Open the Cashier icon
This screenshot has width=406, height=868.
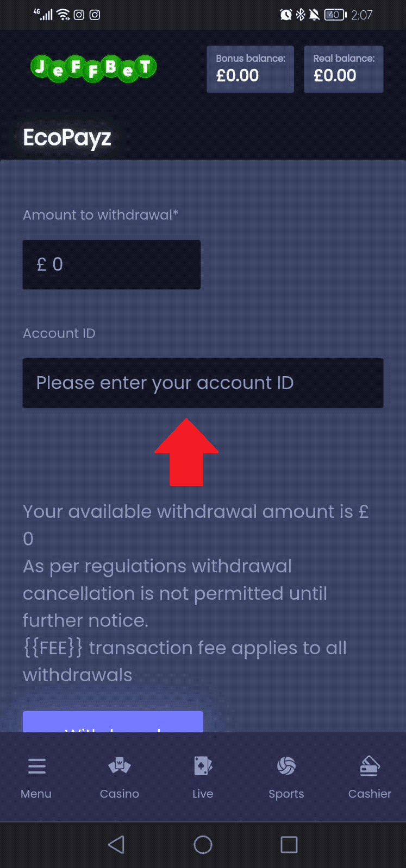point(370,766)
